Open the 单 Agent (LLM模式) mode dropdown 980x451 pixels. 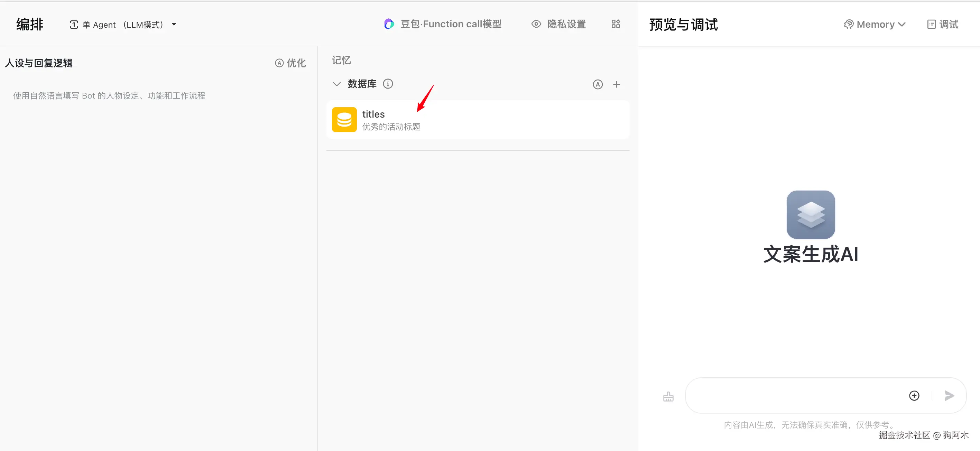(x=122, y=24)
